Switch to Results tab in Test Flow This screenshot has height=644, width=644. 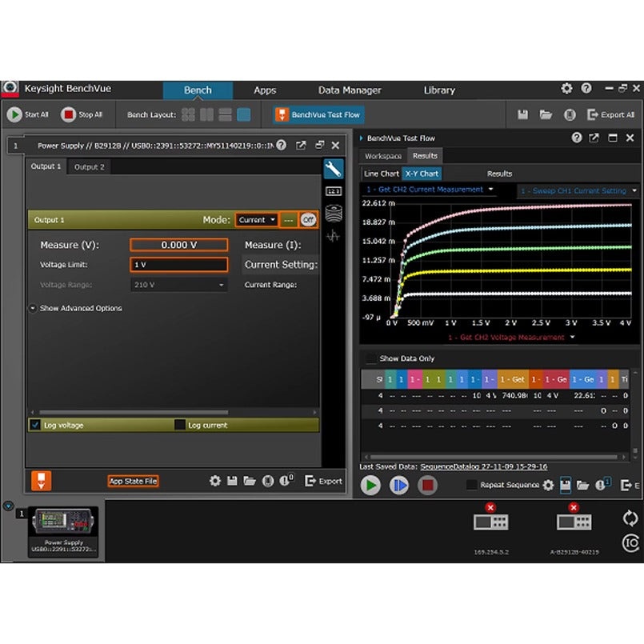click(425, 156)
